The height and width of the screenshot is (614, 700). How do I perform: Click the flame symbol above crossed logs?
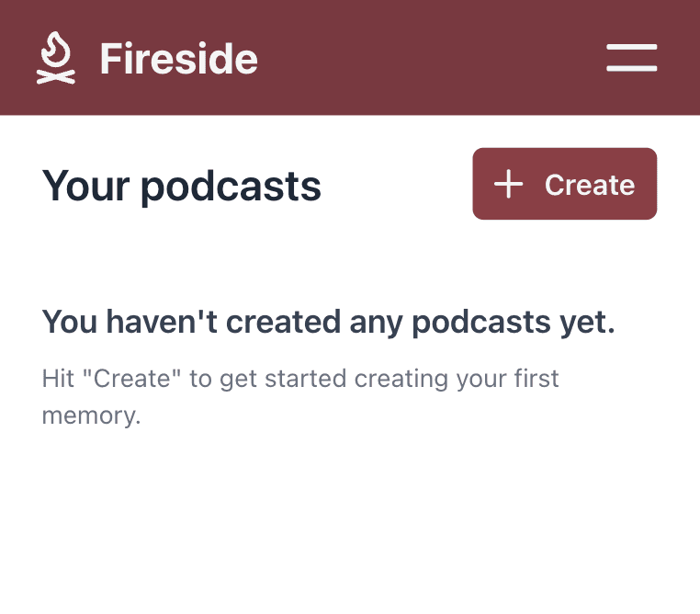pyautogui.click(x=56, y=49)
